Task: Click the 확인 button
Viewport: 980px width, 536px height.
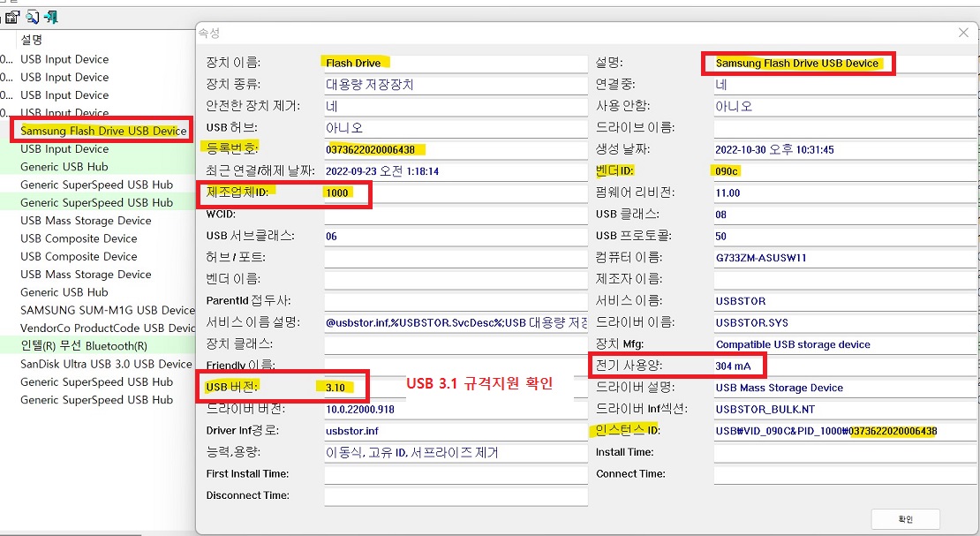Action: [x=906, y=519]
